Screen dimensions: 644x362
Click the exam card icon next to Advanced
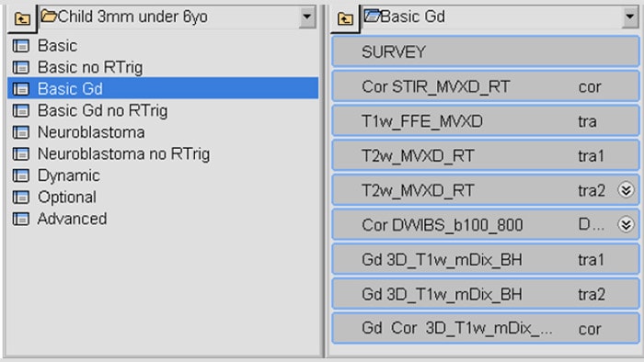click(x=21, y=219)
